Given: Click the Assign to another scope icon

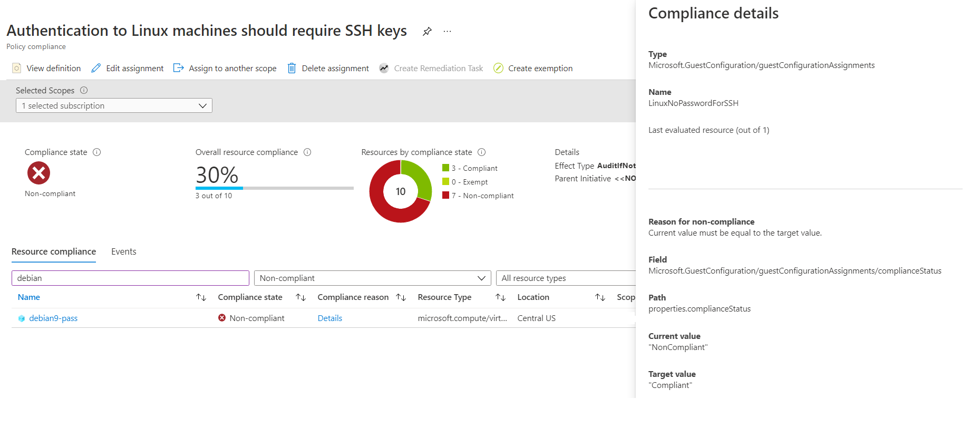Looking at the screenshot, I should coord(179,68).
